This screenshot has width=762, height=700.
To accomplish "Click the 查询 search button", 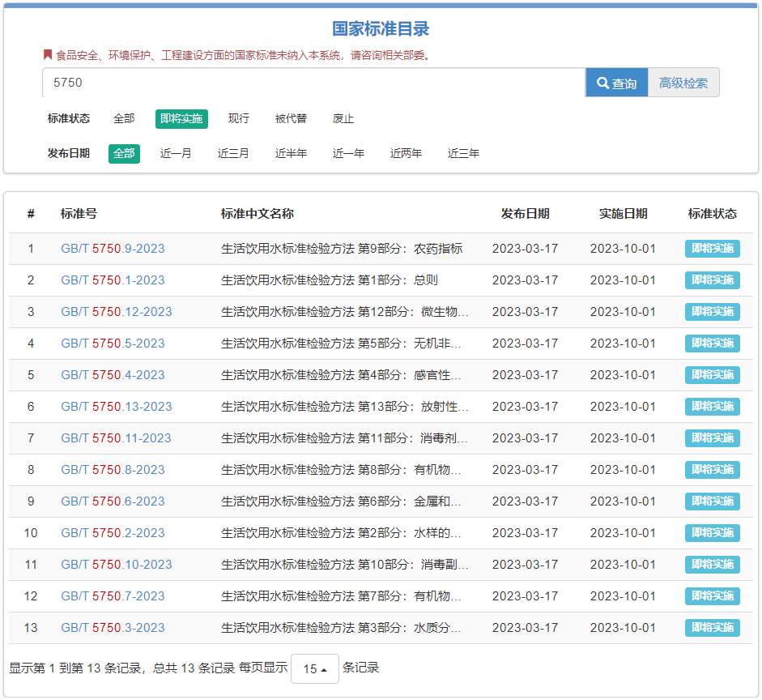I will pos(617,82).
